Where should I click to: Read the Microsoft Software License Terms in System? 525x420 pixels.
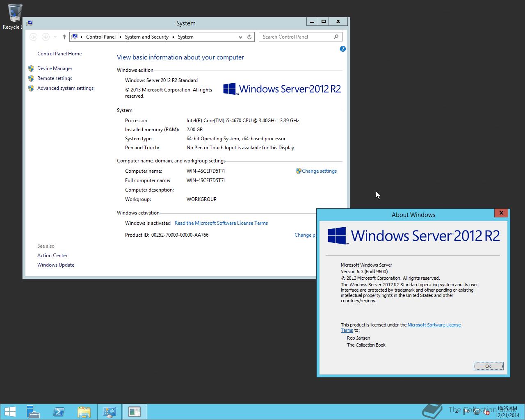click(221, 223)
